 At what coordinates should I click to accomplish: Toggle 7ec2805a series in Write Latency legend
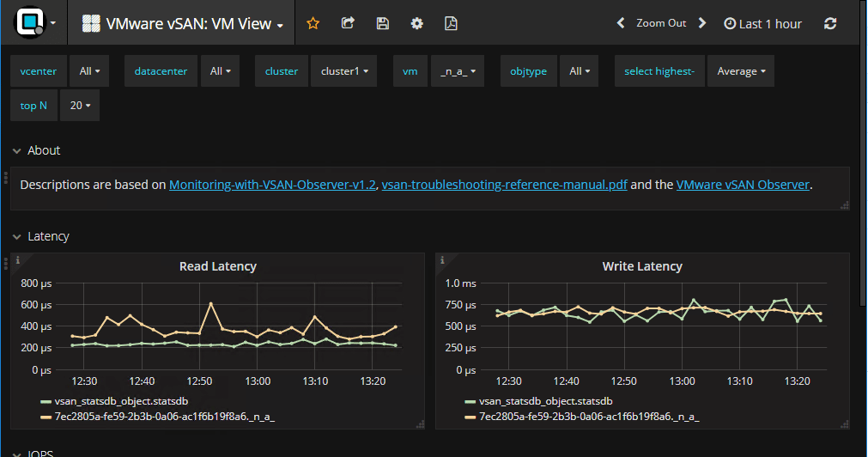pyautogui.click(x=589, y=417)
